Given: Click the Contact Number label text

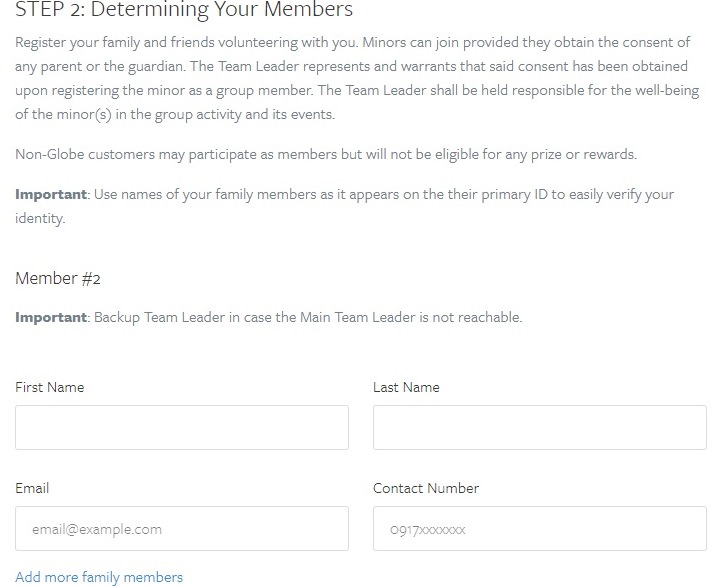Looking at the screenshot, I should [426, 488].
